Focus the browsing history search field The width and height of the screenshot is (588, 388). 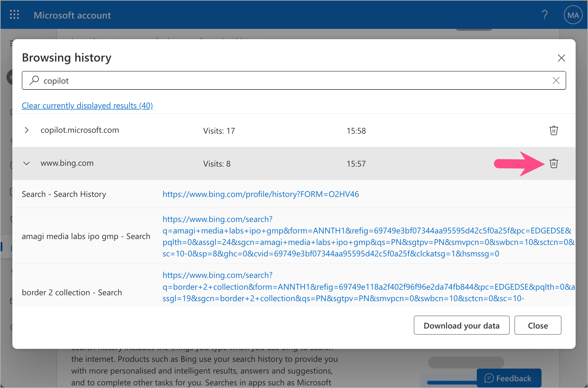(x=294, y=80)
